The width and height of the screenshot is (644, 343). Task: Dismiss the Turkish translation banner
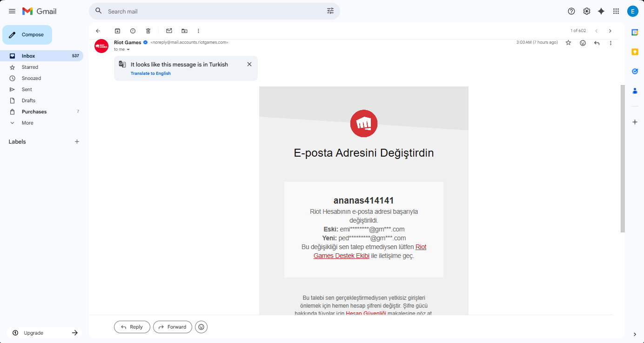point(249,64)
